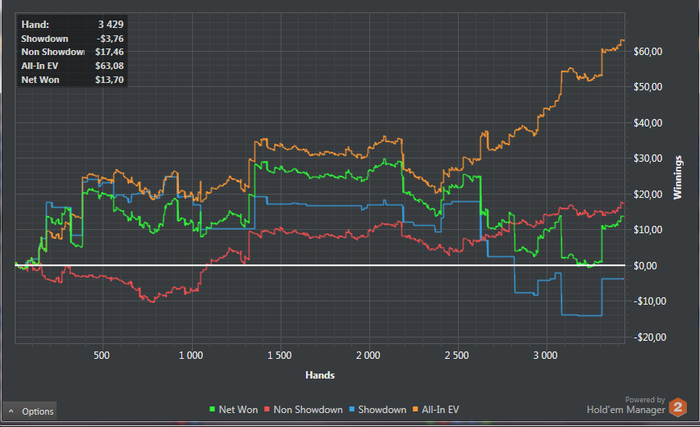Click the white zero baseline on chart

click(x=320, y=265)
